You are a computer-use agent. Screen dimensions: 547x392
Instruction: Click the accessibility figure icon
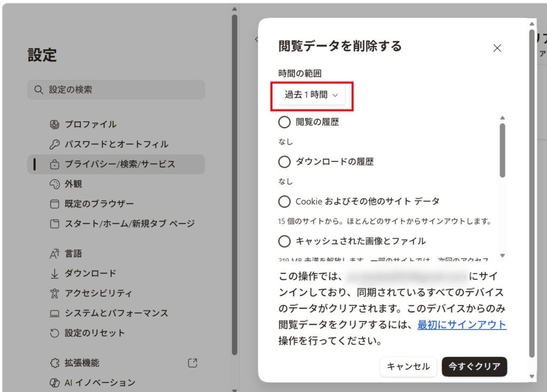tap(54, 293)
